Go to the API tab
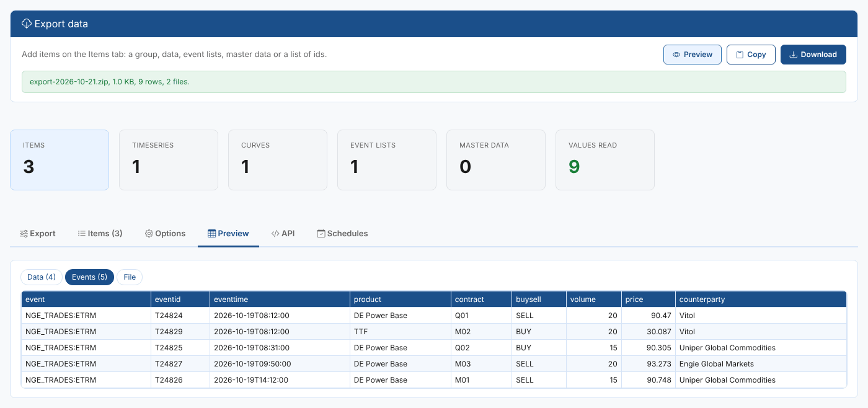 [x=283, y=234]
